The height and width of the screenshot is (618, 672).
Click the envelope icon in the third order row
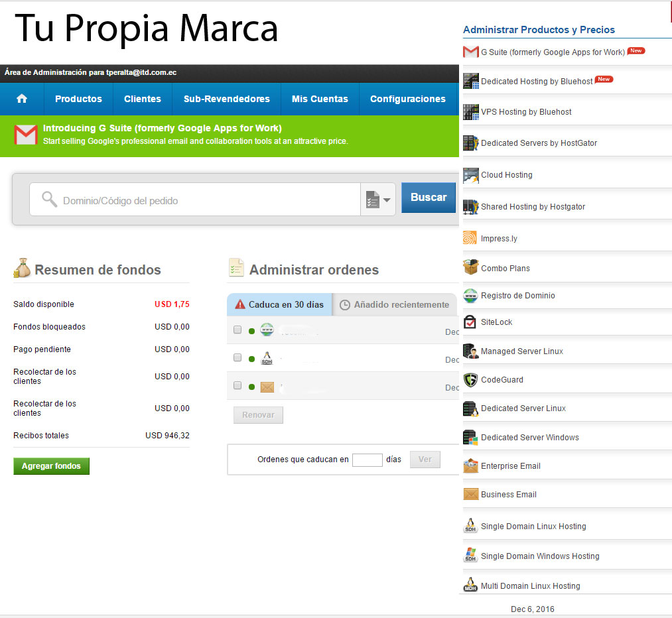(267, 387)
